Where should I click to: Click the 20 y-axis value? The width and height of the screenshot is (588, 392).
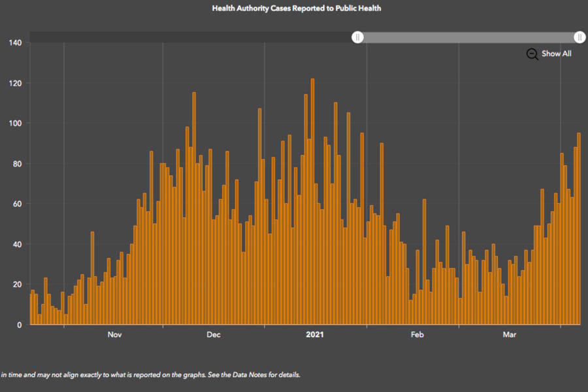[17, 285]
